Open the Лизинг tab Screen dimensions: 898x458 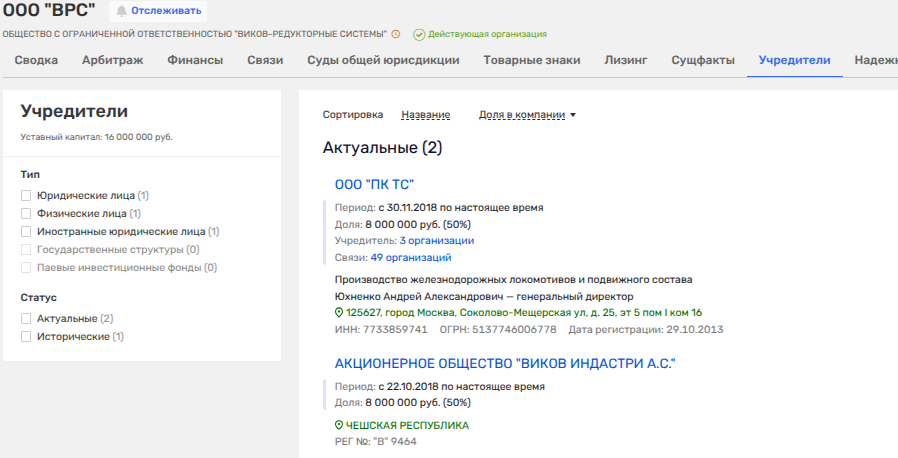625,60
